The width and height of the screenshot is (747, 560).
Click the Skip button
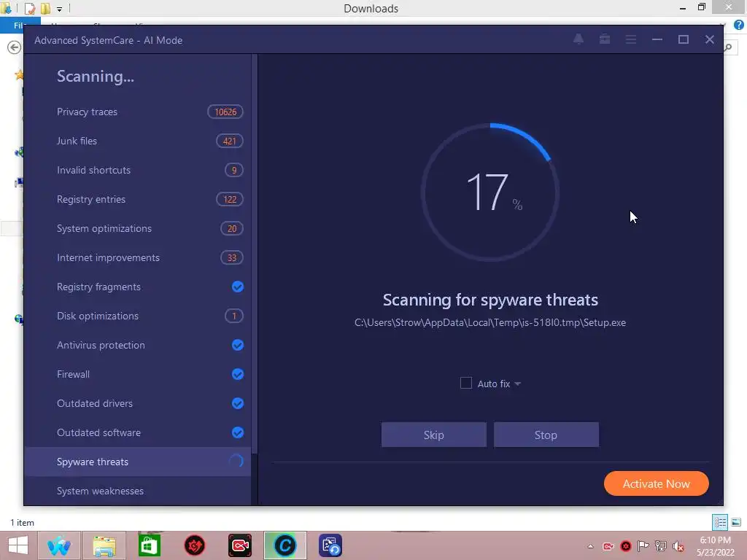pos(433,435)
